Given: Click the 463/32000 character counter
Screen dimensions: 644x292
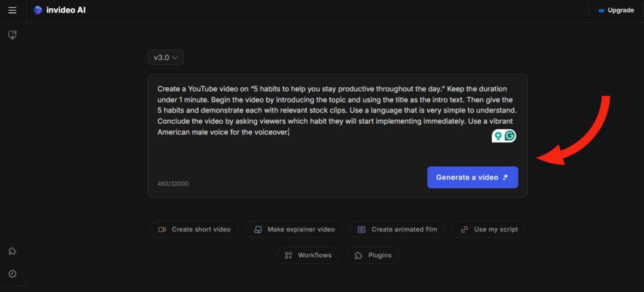Looking at the screenshot, I should click(173, 183).
